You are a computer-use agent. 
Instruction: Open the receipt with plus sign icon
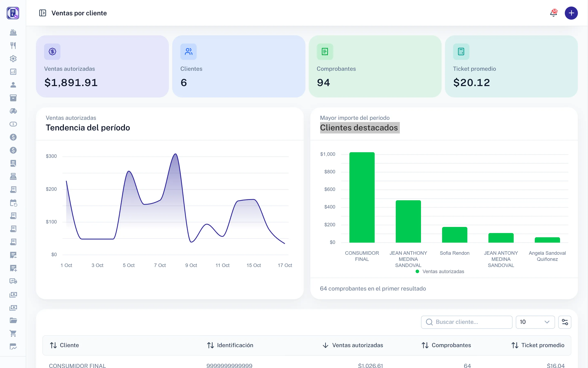13,268
